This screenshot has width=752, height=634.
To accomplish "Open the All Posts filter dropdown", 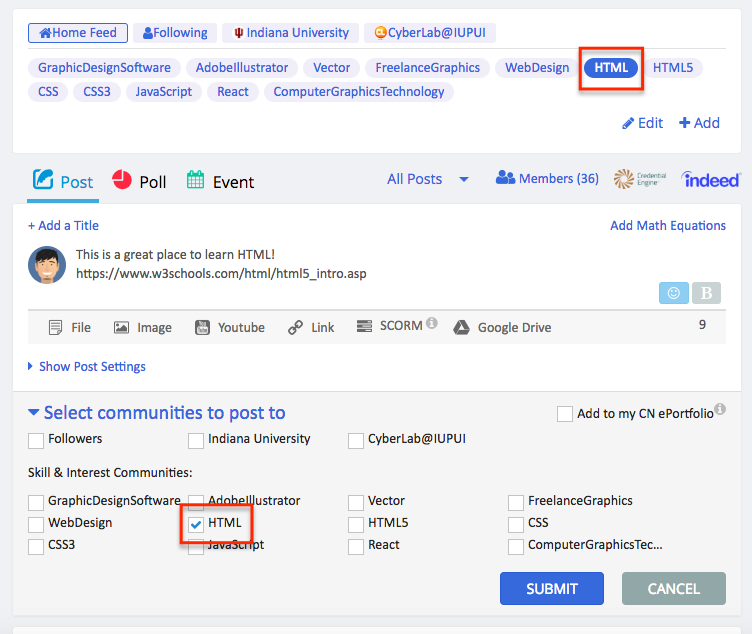I will click(427, 179).
